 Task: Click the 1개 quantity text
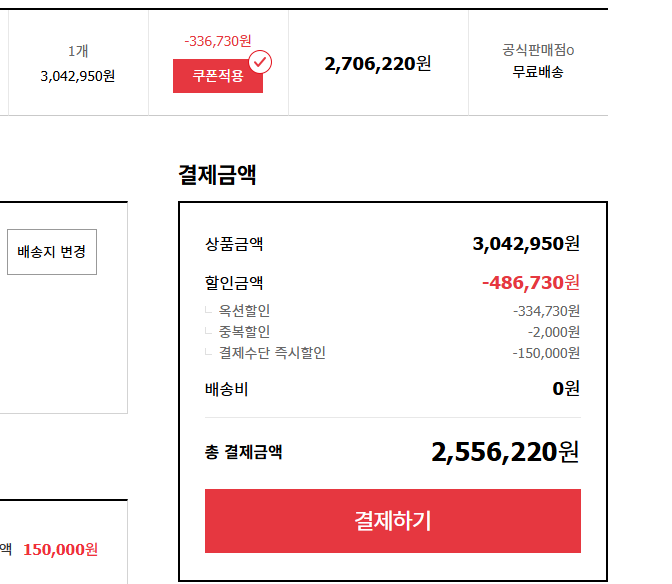(x=78, y=51)
